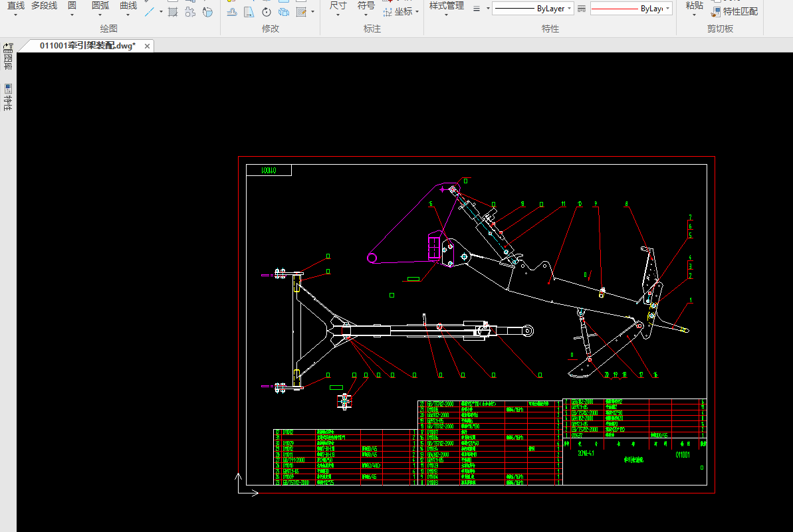The image size is (793, 532).
Task: Switch to the 011001牵引架装配.dwg tab
Action: coord(87,46)
